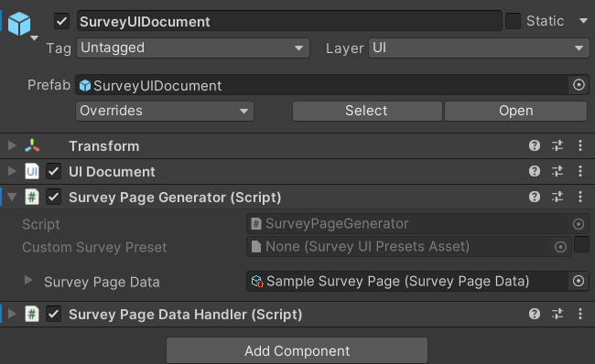The image size is (595, 364).
Task: Open icon picker arrow below the cube
Action: pyautogui.click(x=34, y=37)
